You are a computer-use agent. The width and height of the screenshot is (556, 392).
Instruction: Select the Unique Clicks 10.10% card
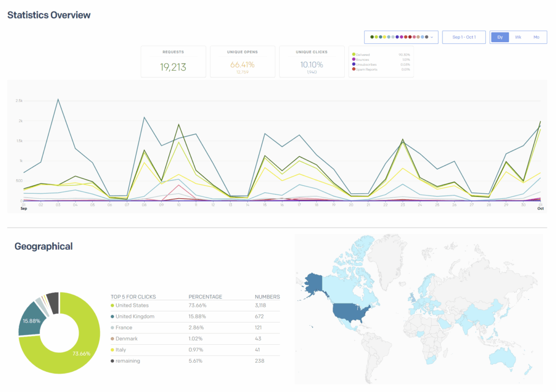coord(311,61)
